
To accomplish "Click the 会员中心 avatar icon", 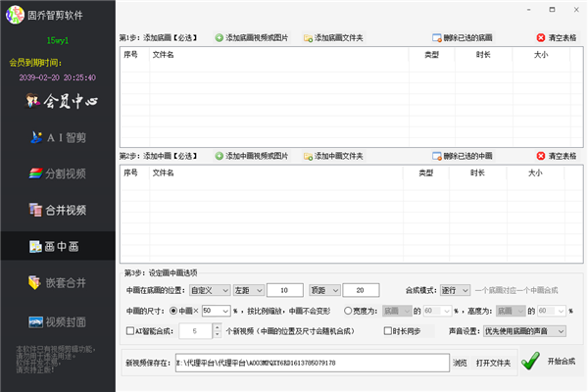I will click(32, 100).
